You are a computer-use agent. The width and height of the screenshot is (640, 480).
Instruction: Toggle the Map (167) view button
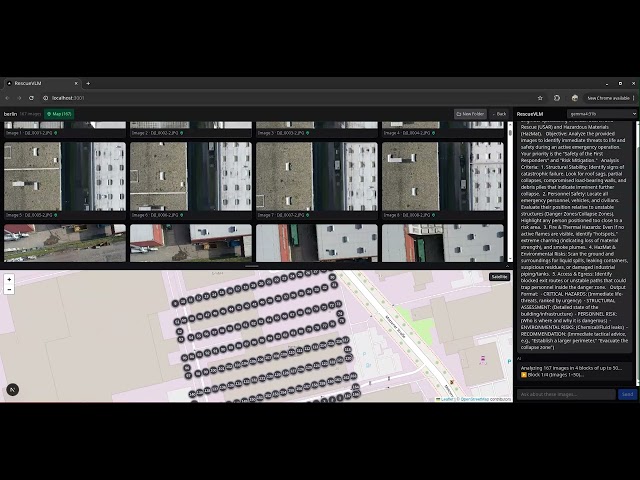59,114
